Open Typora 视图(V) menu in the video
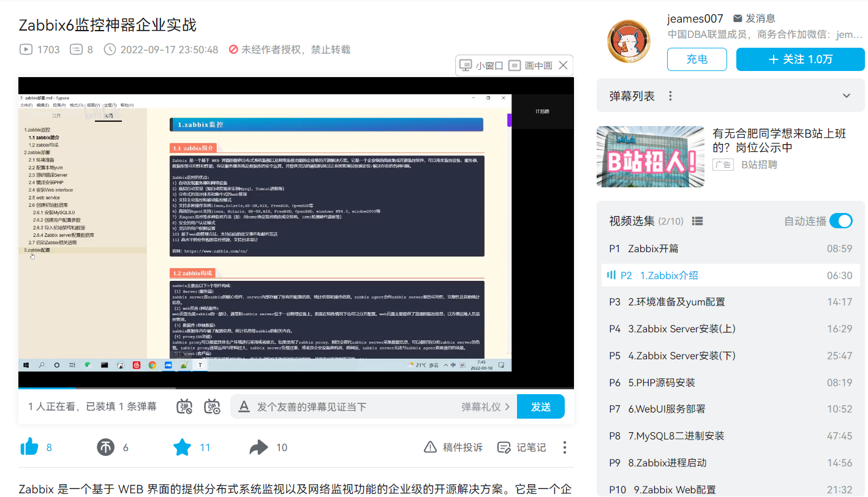Screen dimensions: 868x497 click(x=93, y=105)
